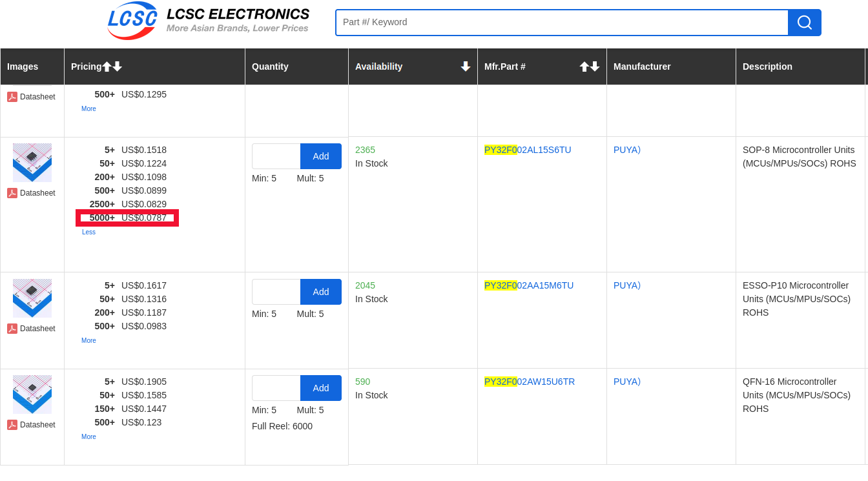Viewport: 868px width, 481px height.
Task: Open PUYA manufacturer link in SOP-8 row
Action: [627, 150]
